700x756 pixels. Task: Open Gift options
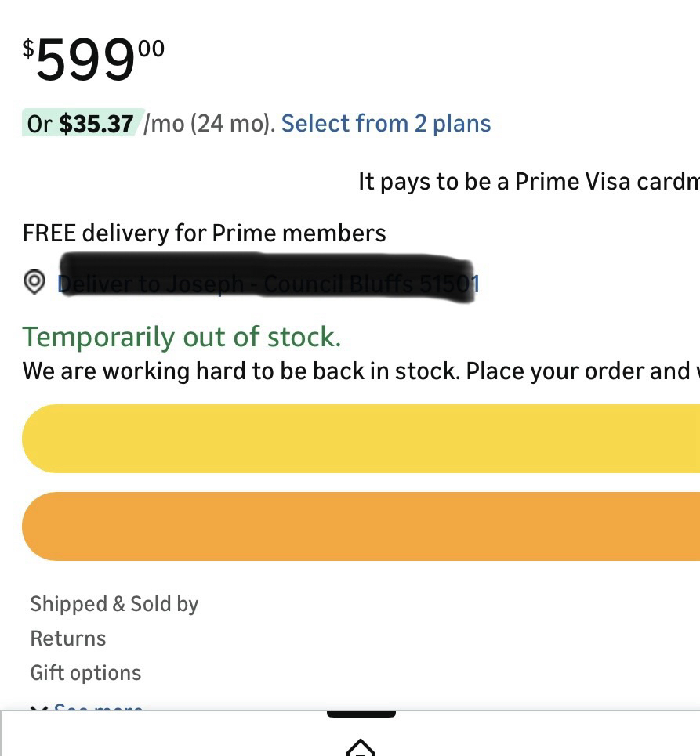click(85, 673)
